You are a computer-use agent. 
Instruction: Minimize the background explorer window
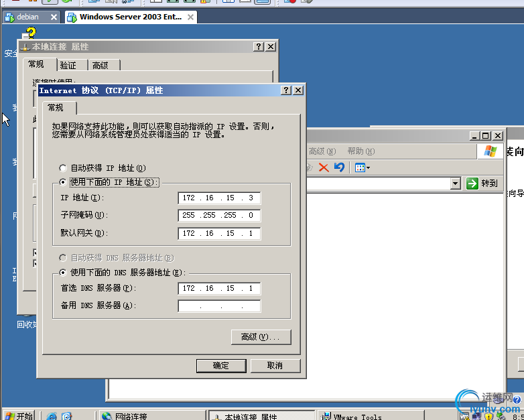[x=474, y=136]
